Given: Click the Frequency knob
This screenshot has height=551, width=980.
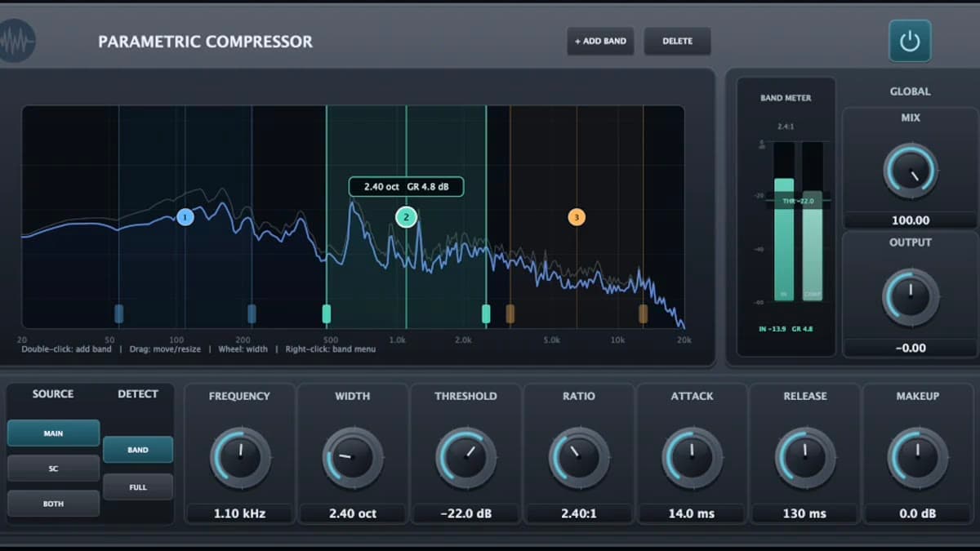Looking at the screenshot, I should (239, 458).
